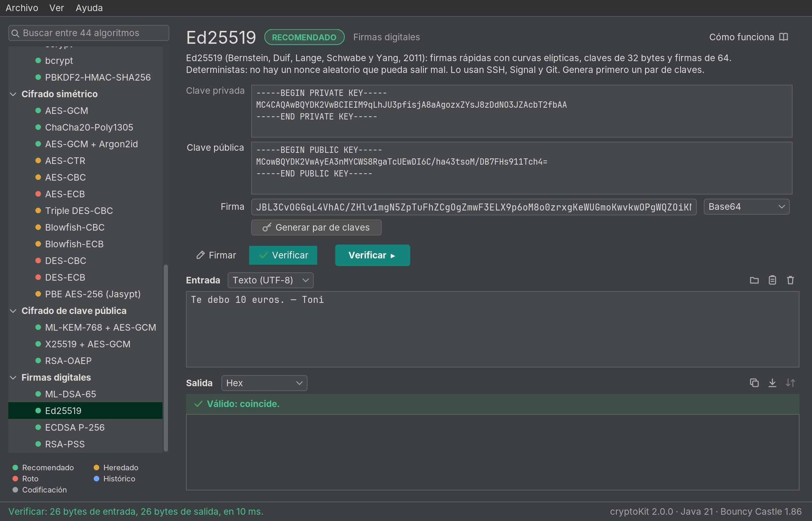812x521 pixels.
Task: Select Triple DES-CBC entry
Action: coord(85,211)
